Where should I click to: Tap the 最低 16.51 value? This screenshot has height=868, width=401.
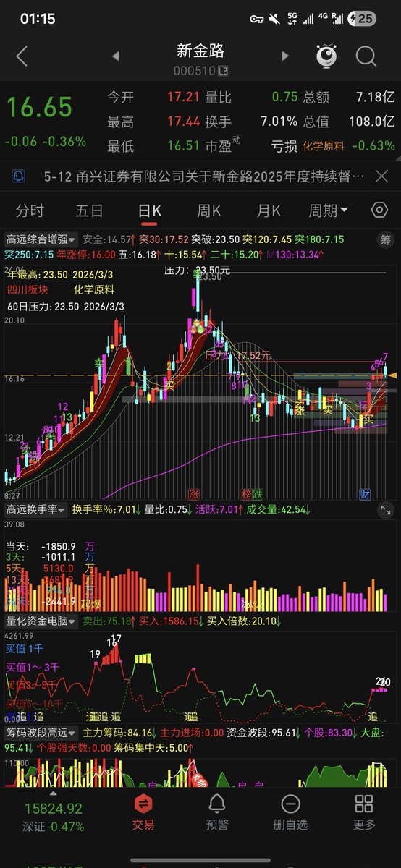183,146
